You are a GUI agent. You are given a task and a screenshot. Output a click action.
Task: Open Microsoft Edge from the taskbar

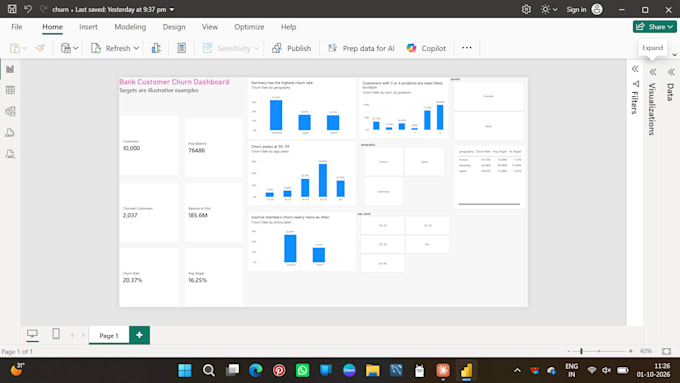click(255, 370)
